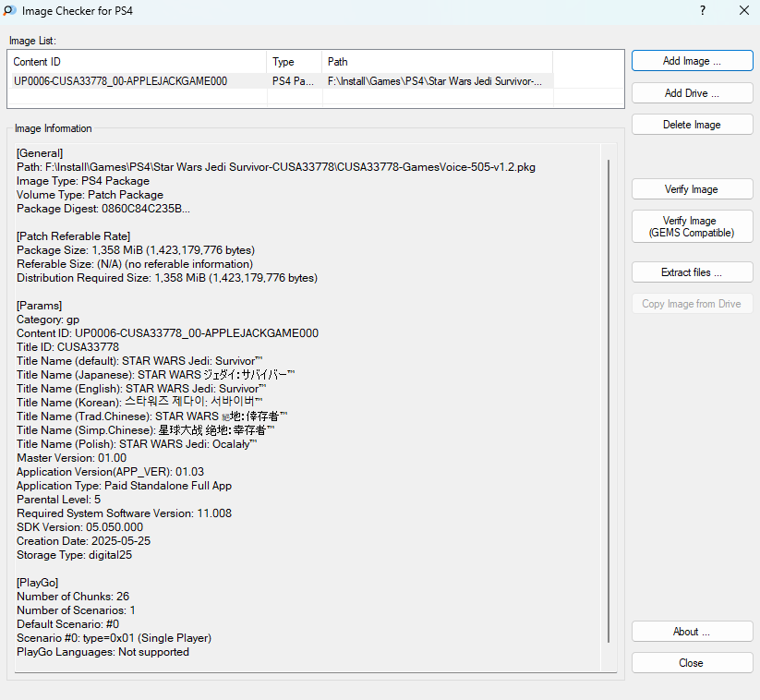Click the Path column header
Screen dimensions: 760x700
pyautogui.click(x=436, y=62)
